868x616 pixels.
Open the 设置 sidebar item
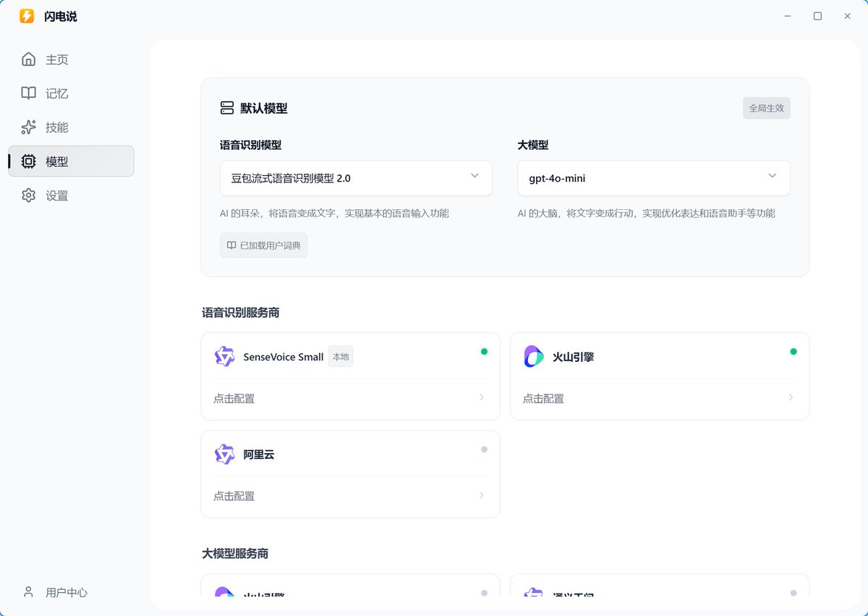click(71, 195)
